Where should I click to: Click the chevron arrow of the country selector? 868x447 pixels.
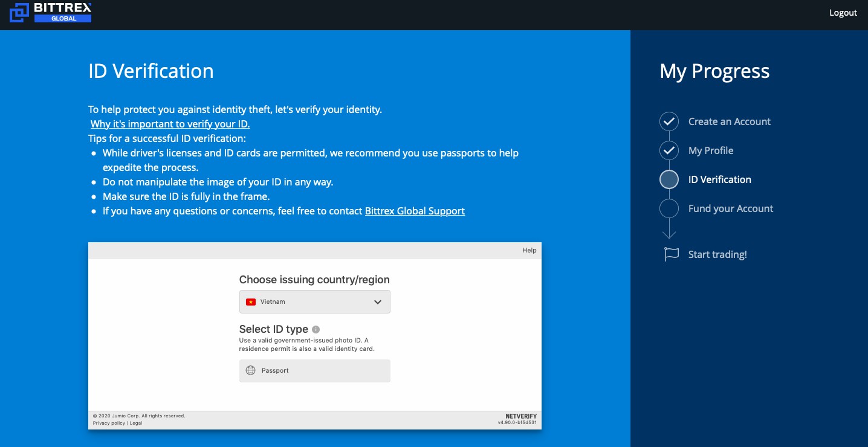click(378, 302)
